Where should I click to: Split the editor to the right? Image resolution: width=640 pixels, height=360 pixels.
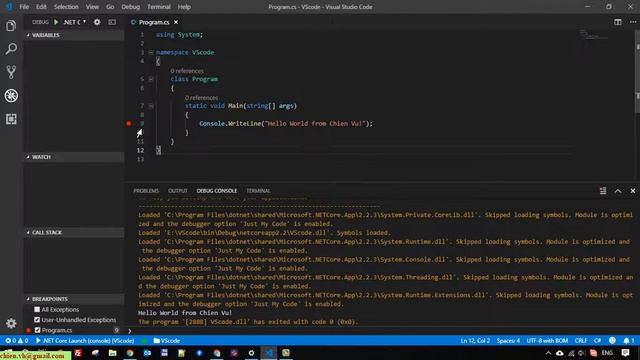[x=618, y=22]
